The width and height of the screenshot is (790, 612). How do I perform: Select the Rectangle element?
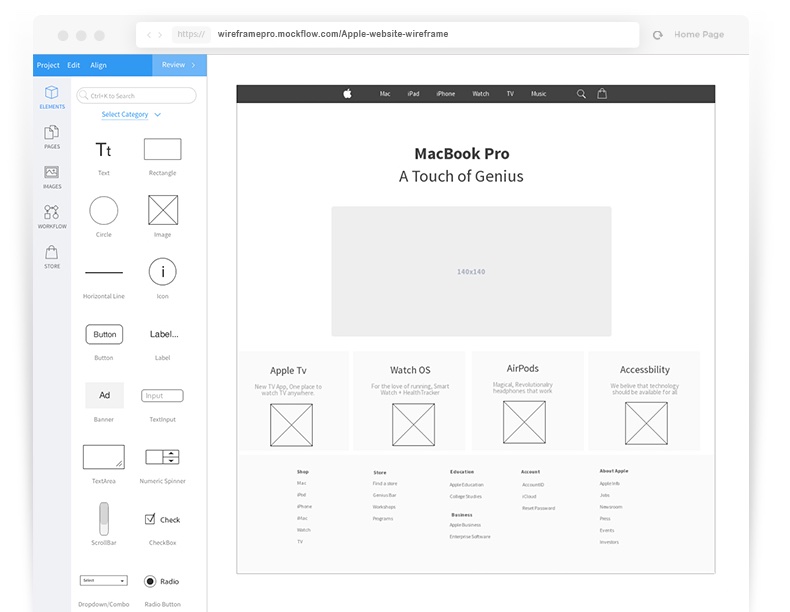click(162, 149)
